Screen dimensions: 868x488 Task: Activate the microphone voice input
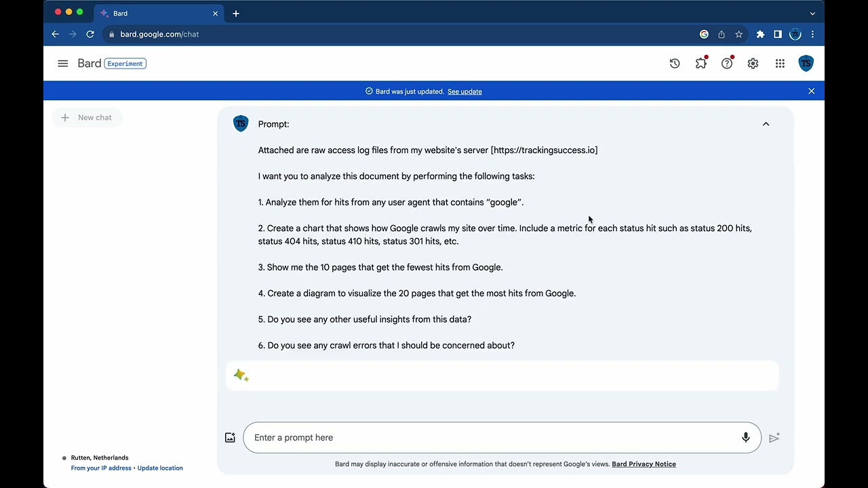(745, 438)
